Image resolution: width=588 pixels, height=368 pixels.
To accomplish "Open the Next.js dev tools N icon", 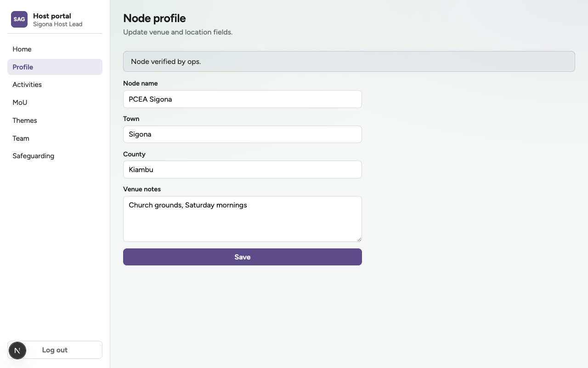I will [x=17, y=351].
